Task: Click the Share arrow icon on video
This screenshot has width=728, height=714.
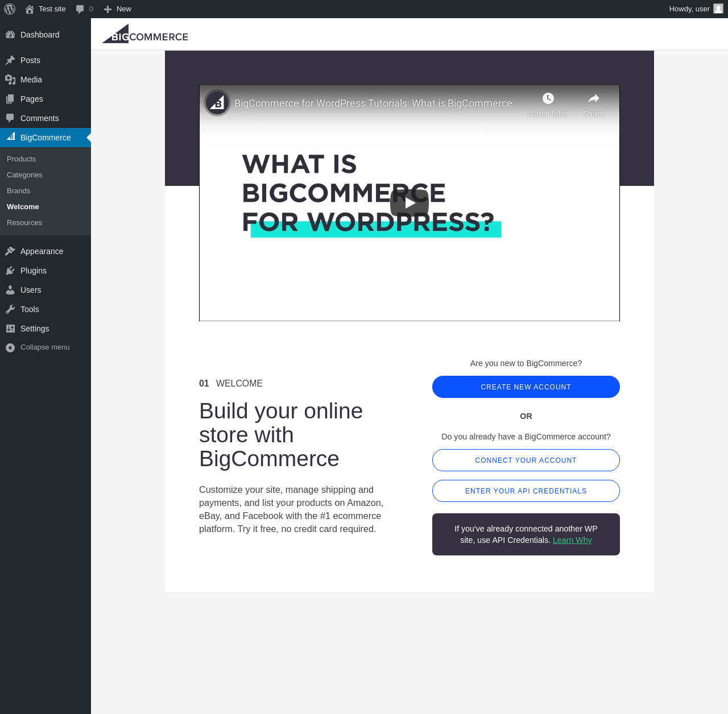Action: click(594, 98)
